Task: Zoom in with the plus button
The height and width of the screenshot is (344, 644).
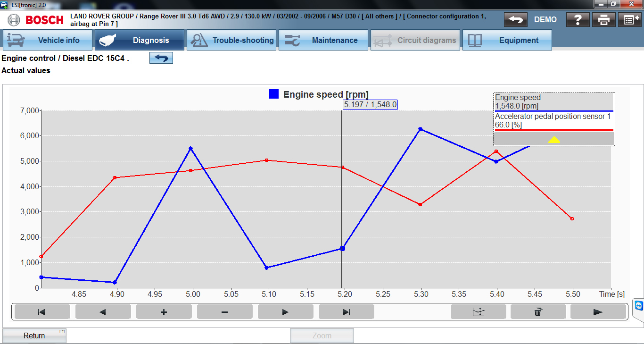Action: [164, 312]
